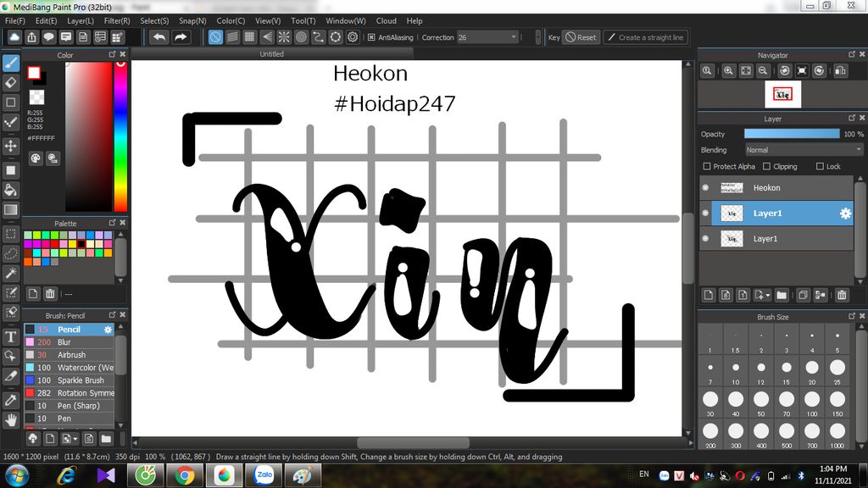Open the Filter menu
The width and height of the screenshot is (868, 488).
tap(117, 20)
